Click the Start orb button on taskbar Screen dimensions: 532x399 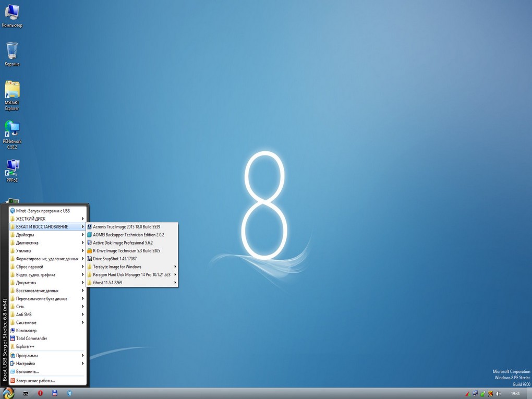click(8, 393)
